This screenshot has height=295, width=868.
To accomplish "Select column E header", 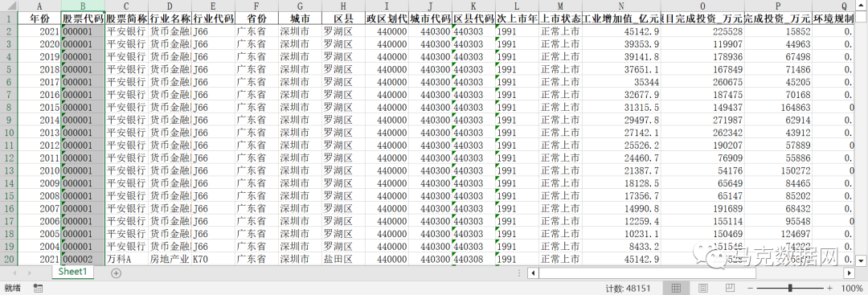I will pyautogui.click(x=213, y=6).
